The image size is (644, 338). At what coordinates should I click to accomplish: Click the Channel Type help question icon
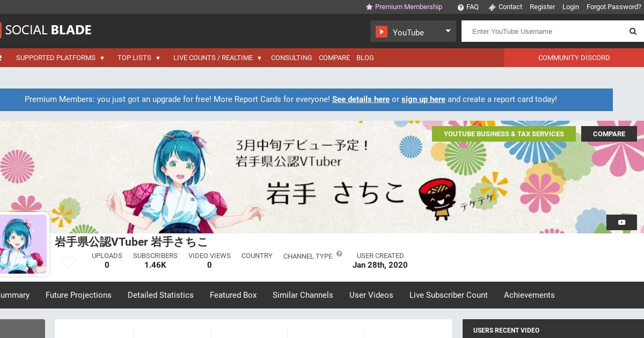click(x=339, y=254)
